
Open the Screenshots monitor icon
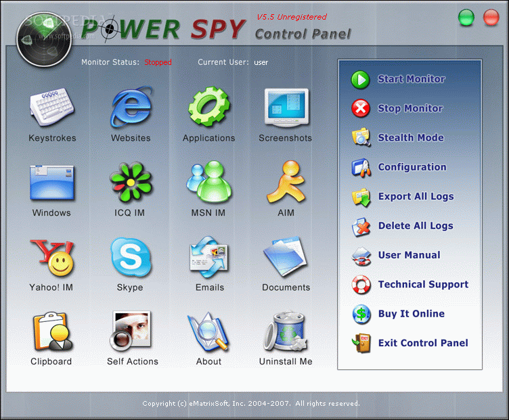pos(286,107)
